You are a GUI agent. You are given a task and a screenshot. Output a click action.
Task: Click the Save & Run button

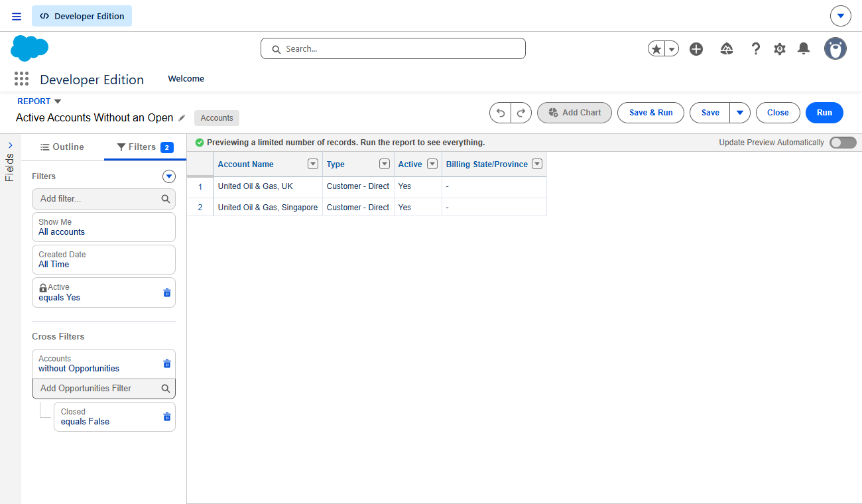(651, 113)
